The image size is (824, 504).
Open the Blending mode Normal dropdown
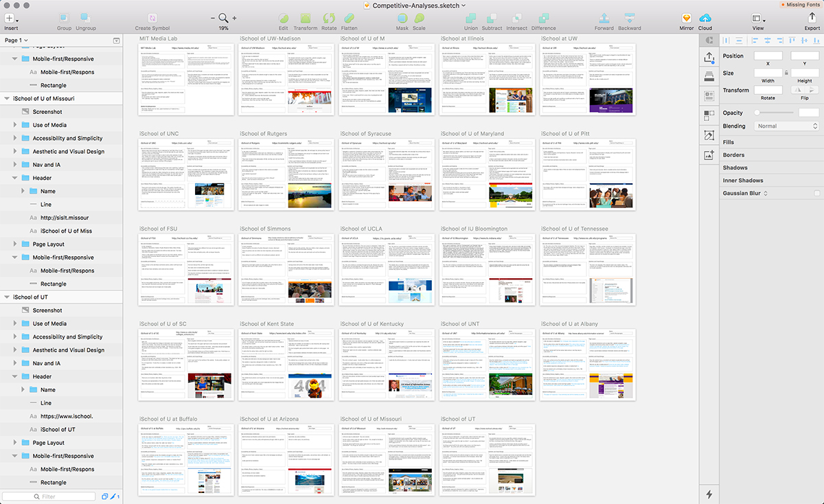[x=787, y=126]
